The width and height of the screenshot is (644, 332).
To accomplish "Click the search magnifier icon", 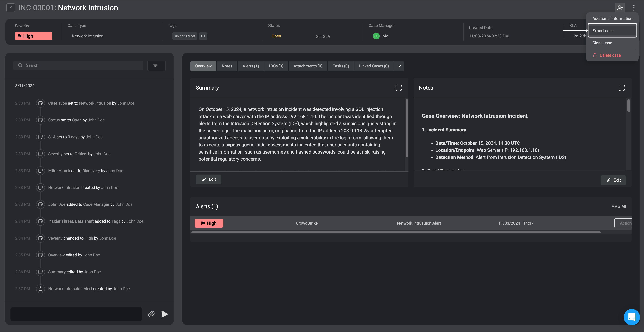I will click(20, 65).
